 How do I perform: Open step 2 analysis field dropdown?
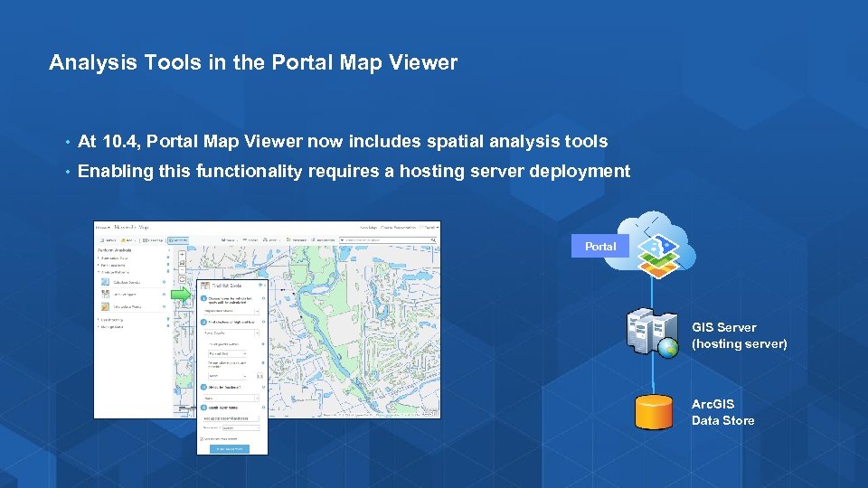231,333
